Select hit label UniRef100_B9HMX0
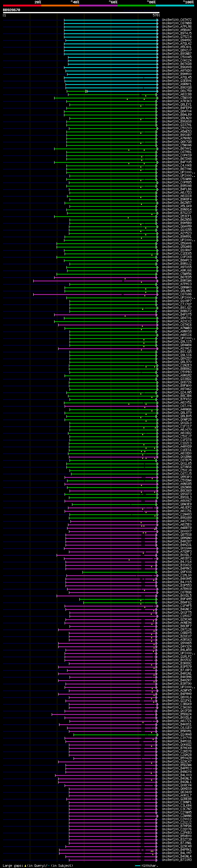The width and height of the screenshot is (197, 868). pos(177,74)
